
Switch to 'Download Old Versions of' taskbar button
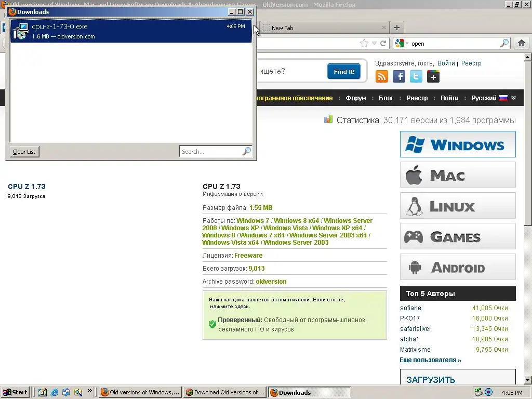coord(225,393)
